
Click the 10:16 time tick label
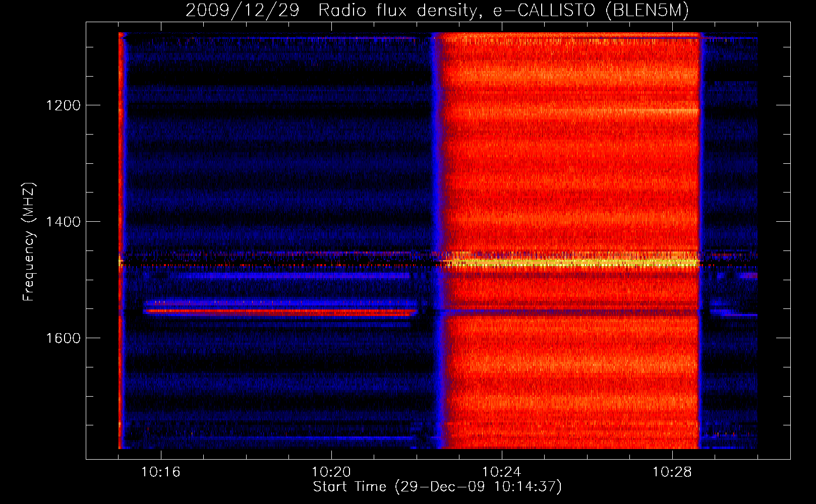pos(161,472)
